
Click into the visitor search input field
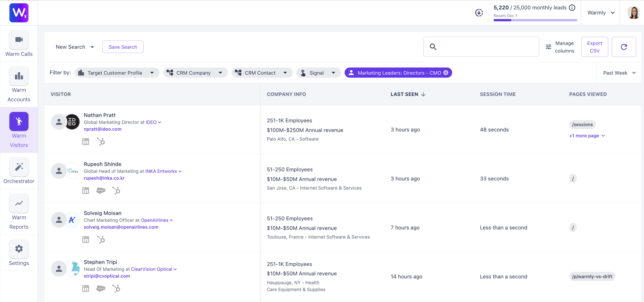pos(485,47)
